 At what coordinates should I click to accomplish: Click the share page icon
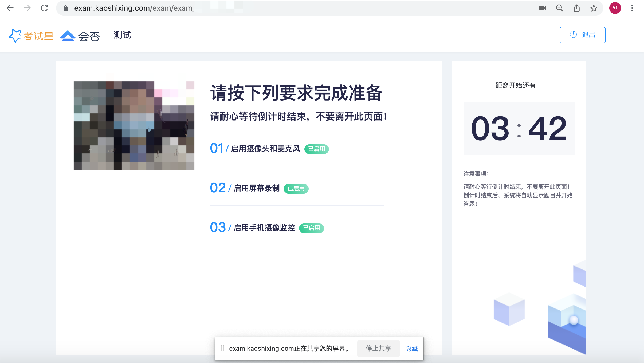coord(576,8)
